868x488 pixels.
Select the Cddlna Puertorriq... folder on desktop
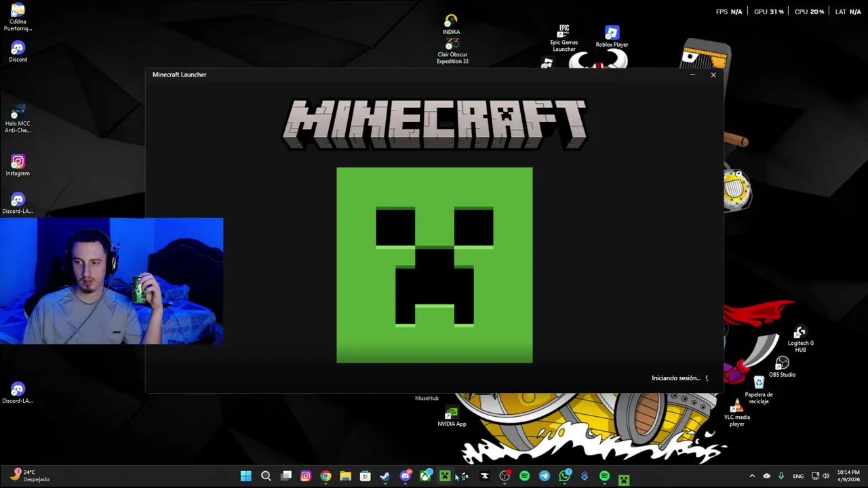[18, 17]
